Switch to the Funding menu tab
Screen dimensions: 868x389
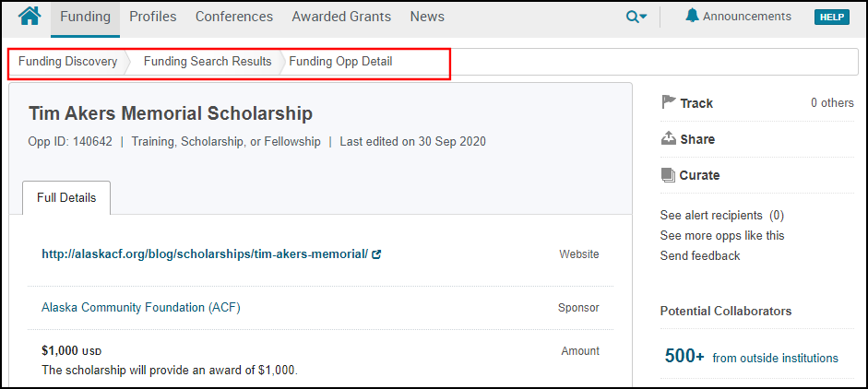85,17
